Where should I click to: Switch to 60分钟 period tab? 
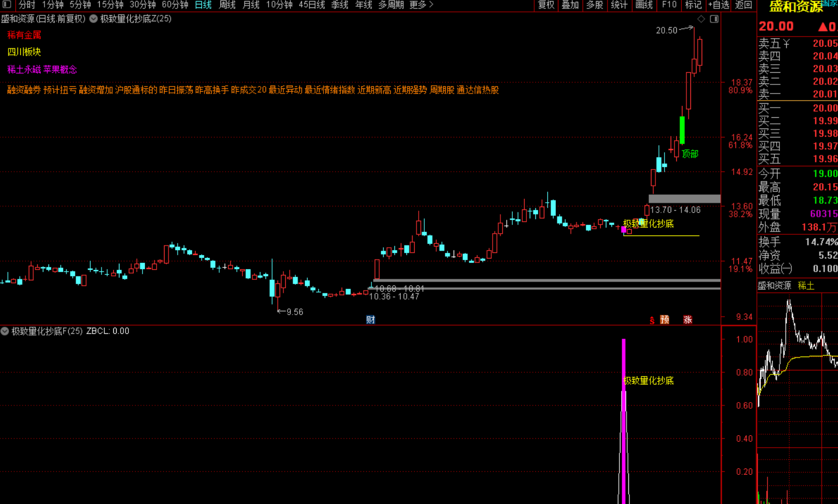pos(175,5)
